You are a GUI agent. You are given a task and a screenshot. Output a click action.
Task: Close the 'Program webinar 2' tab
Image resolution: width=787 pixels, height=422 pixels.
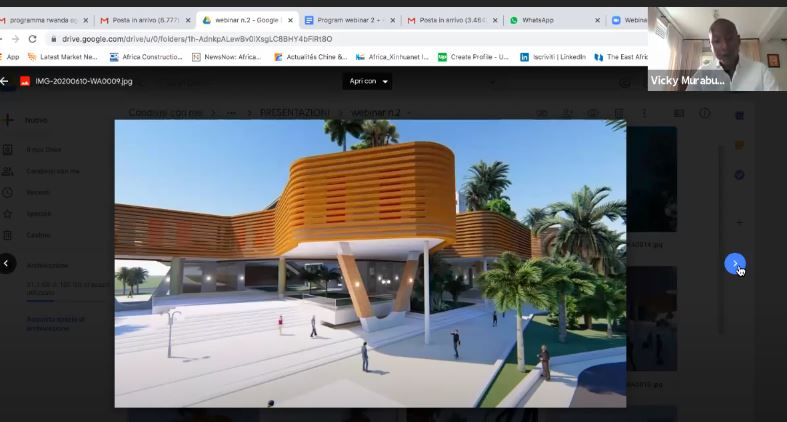coord(392,21)
